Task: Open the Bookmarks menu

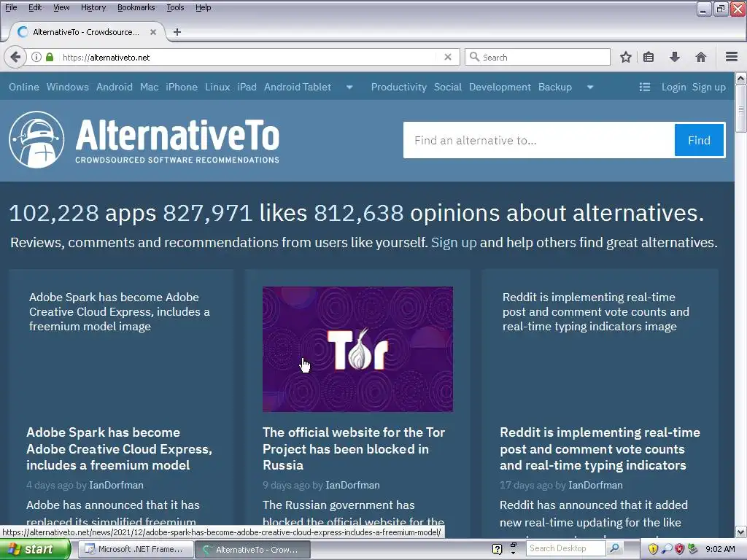Action: [136, 7]
